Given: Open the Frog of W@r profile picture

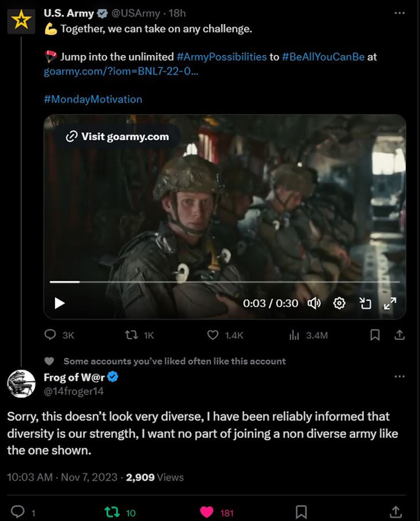Looking at the screenshot, I should pos(21,384).
